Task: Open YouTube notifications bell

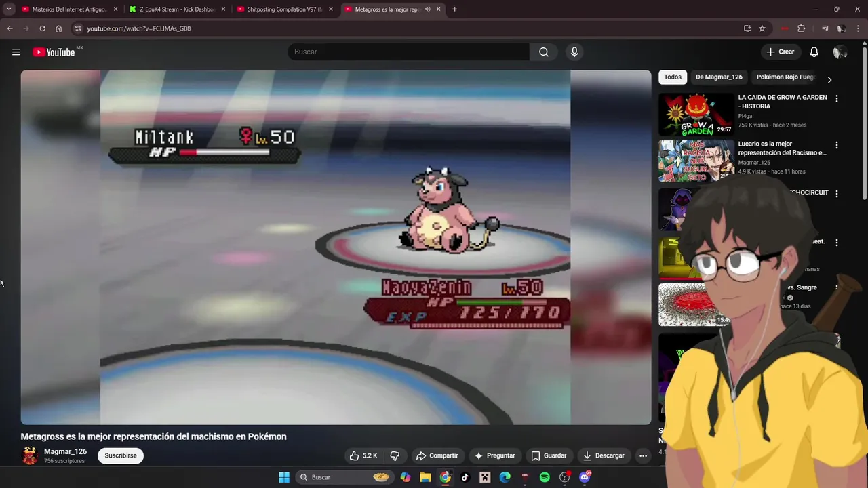Action: click(814, 52)
